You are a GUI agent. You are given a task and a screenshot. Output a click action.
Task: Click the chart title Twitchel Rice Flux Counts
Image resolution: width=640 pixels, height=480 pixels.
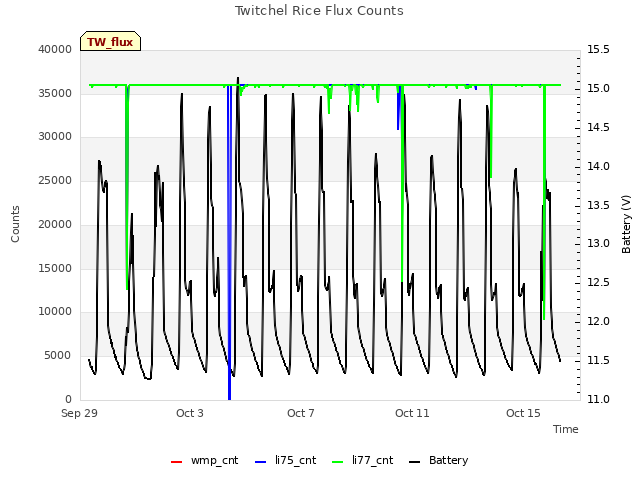point(319,11)
